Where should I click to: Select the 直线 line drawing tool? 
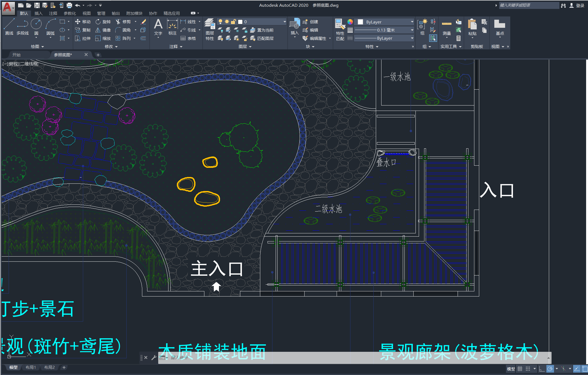pyautogui.click(x=9, y=26)
